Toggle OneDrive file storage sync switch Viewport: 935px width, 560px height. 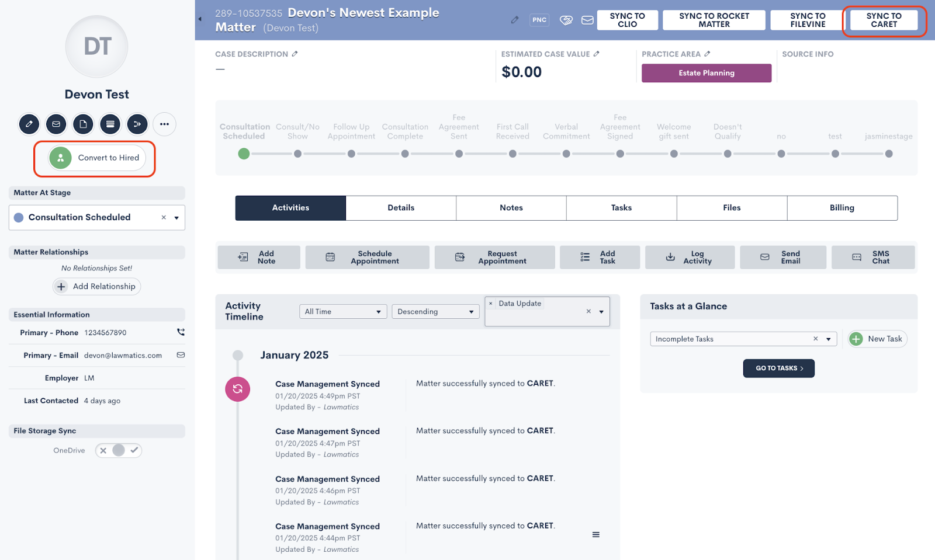click(119, 450)
